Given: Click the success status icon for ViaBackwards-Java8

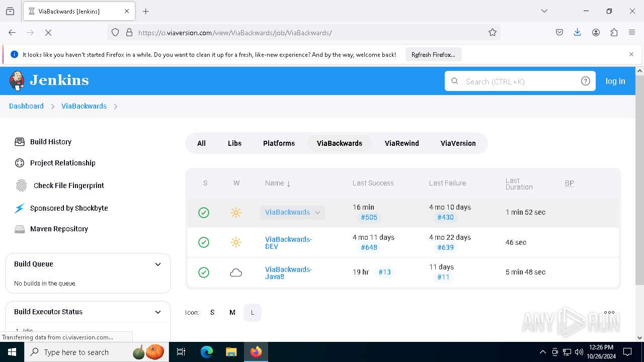Looking at the screenshot, I should tap(204, 272).
